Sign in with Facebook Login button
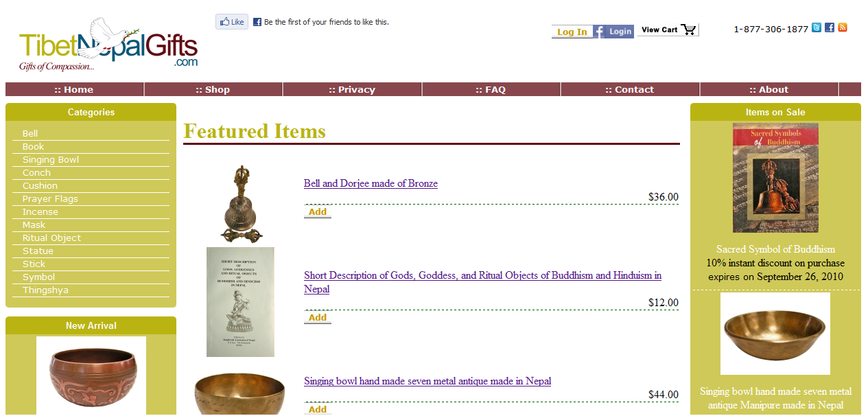The height and width of the screenshot is (416, 868). coord(613,32)
